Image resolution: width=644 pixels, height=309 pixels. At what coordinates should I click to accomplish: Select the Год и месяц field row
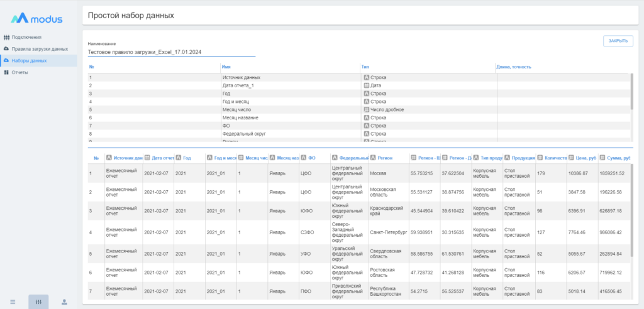[x=358, y=101]
